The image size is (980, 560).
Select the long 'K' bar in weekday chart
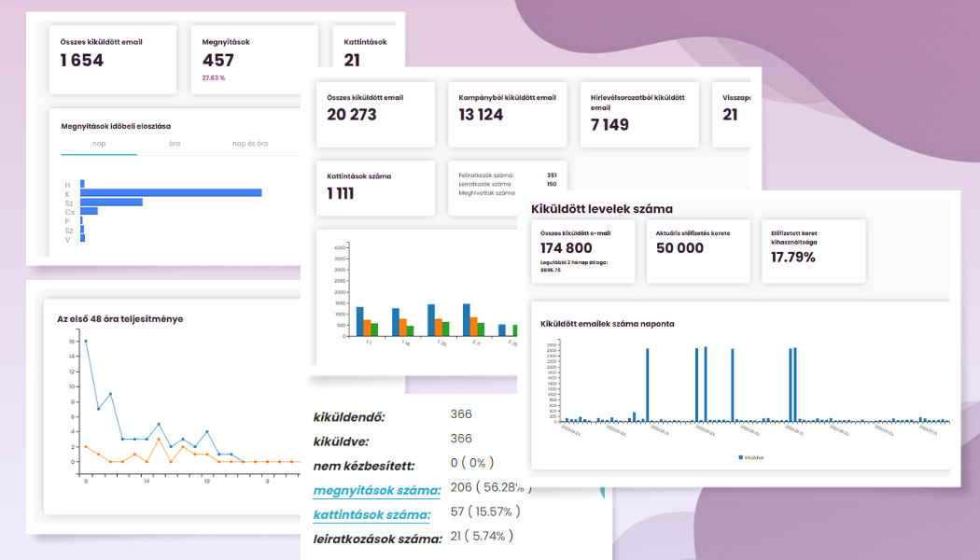171,193
